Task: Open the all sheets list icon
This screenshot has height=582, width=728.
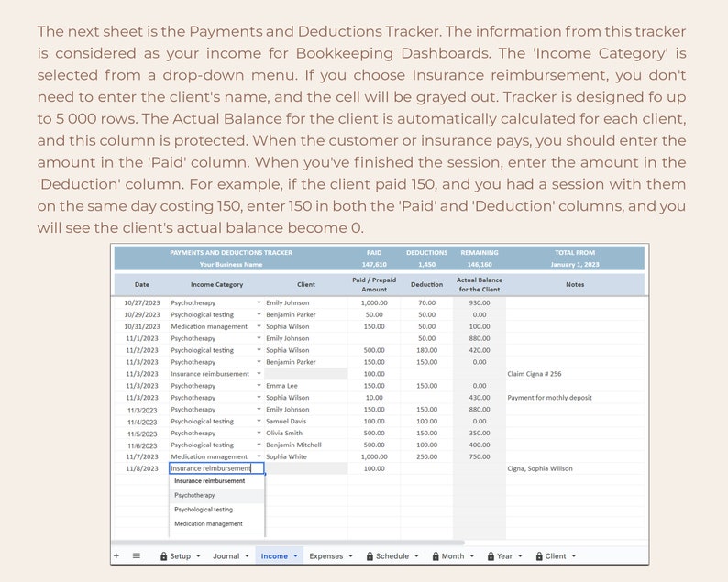Action: (137, 555)
